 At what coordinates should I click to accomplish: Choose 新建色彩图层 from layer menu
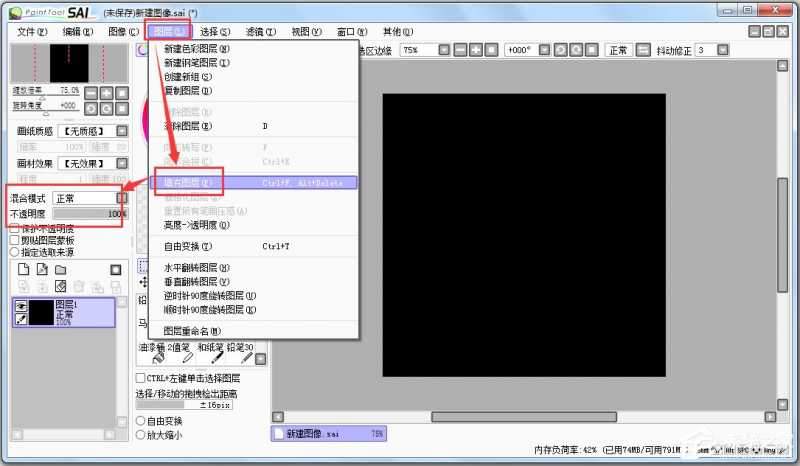(x=254, y=49)
